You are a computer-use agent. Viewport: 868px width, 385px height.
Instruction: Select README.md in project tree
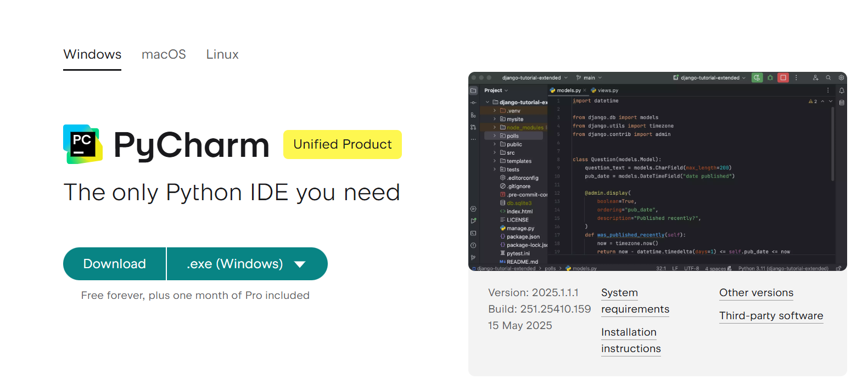click(518, 262)
